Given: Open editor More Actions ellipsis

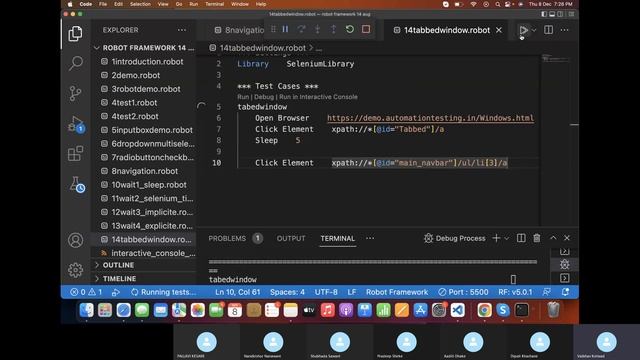Looking at the screenshot, I should [564, 30].
